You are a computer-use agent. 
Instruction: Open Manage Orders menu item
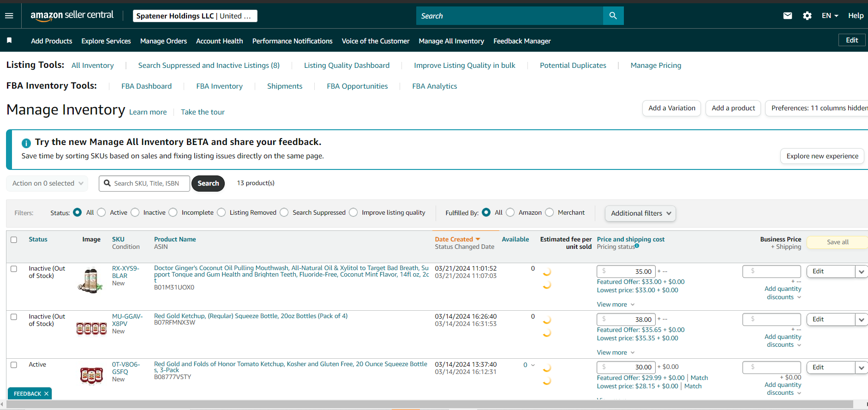[163, 41]
